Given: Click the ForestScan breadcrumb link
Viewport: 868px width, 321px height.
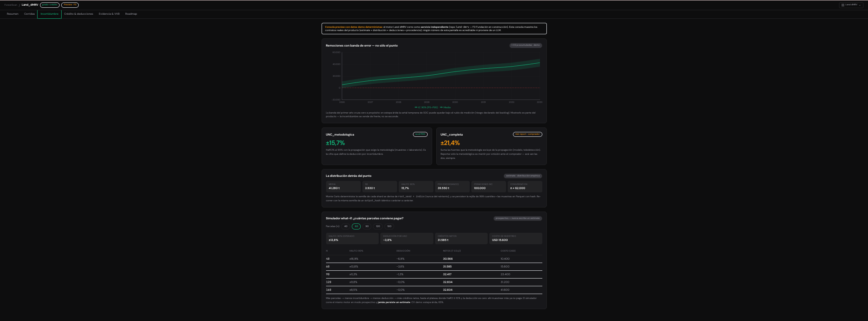Looking at the screenshot, I should pyautogui.click(x=11, y=5).
